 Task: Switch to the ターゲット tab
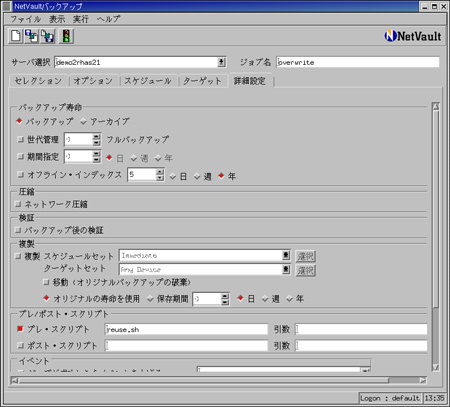(202, 81)
